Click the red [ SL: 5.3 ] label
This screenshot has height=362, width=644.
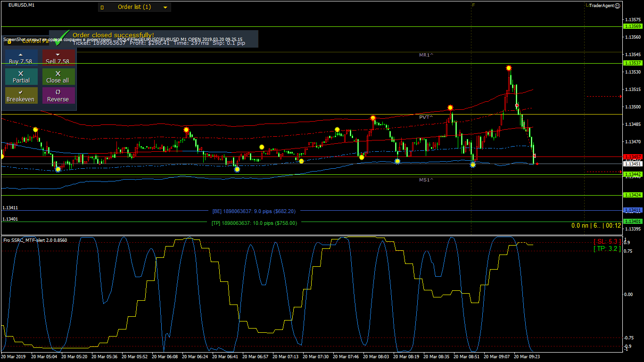607,241
